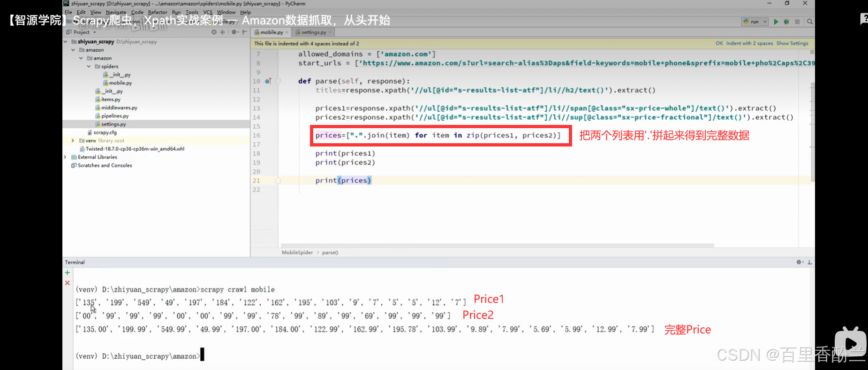Screen dimensions: 868x370
Task: Click the editor vertical scrollbar
Action: [813, 131]
